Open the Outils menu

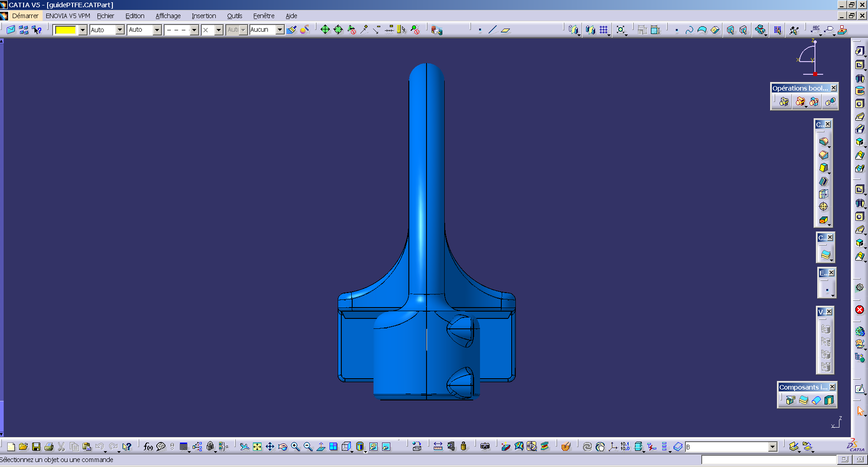click(x=234, y=16)
